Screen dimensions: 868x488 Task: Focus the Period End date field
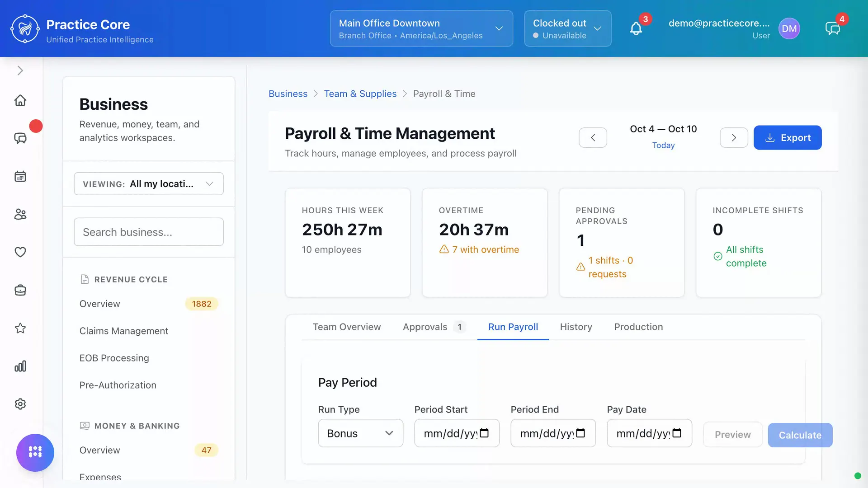click(553, 433)
